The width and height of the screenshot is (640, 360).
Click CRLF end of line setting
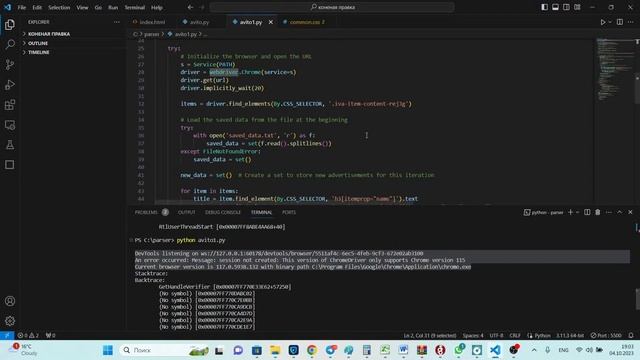(x=515, y=335)
